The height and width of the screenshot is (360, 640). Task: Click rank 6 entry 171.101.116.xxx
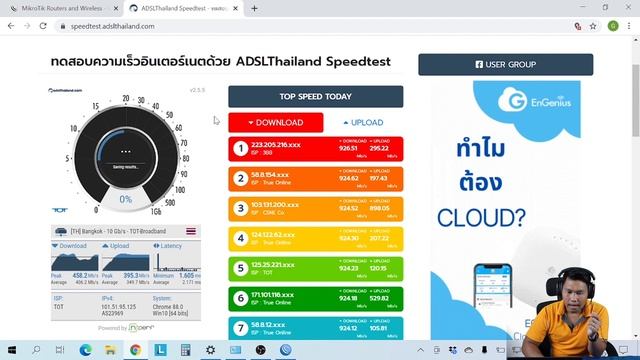point(316,299)
